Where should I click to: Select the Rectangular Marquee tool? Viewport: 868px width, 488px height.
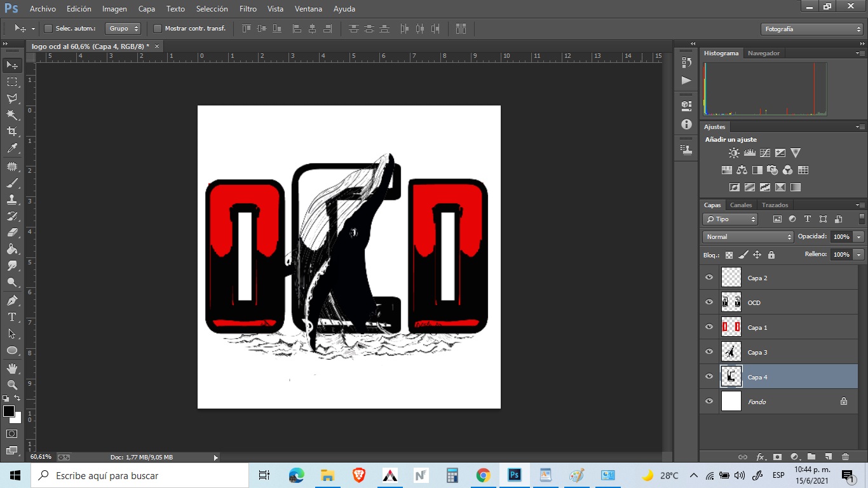coord(12,82)
